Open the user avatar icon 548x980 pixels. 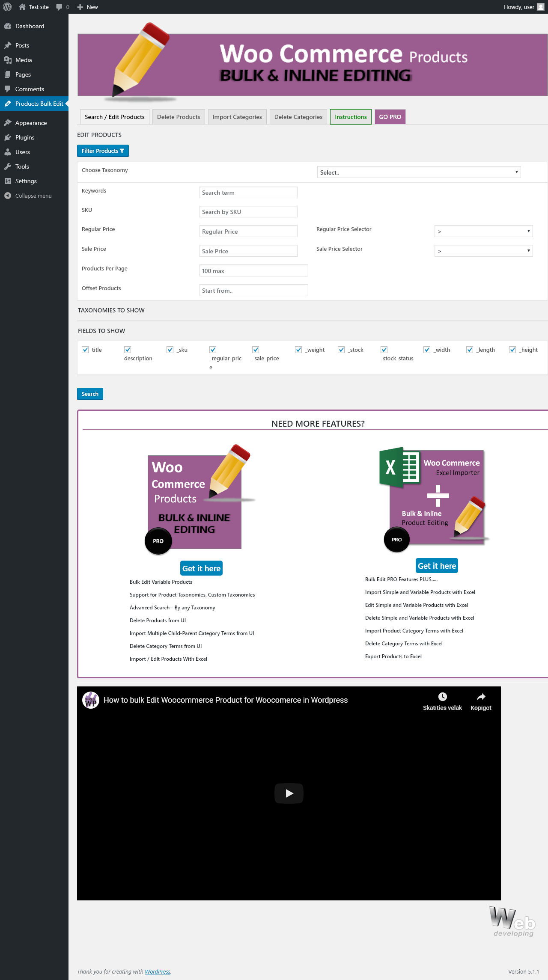[x=541, y=7]
